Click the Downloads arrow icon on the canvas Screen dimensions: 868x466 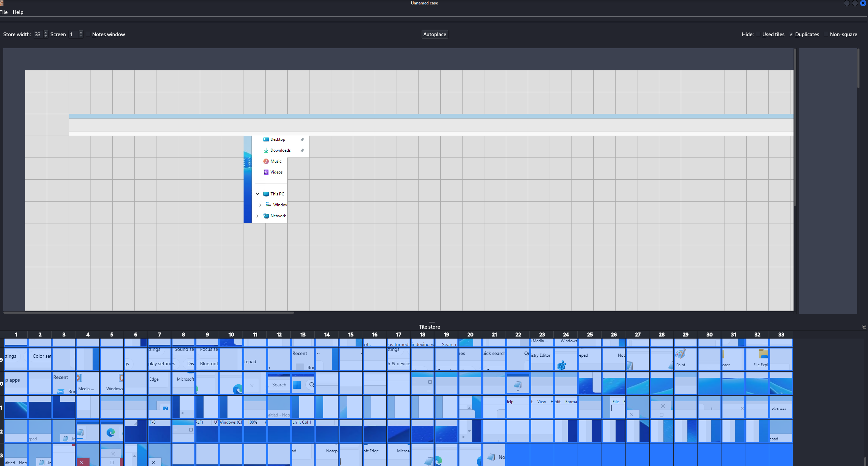266,150
